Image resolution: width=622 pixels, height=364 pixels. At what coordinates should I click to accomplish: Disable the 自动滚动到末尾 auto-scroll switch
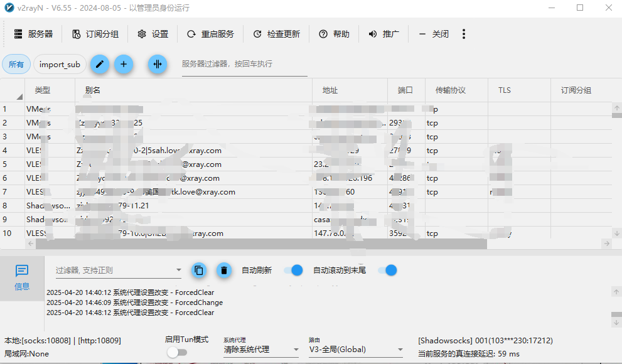tap(387, 270)
